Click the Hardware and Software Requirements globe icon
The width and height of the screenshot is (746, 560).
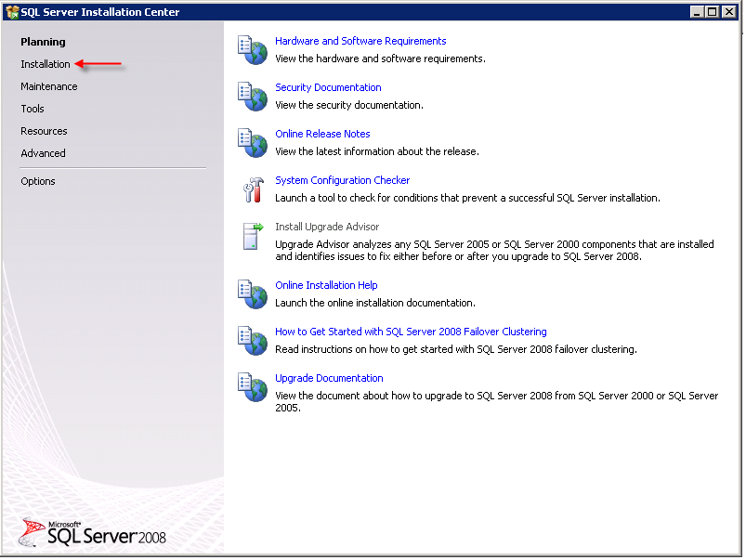pyautogui.click(x=252, y=50)
